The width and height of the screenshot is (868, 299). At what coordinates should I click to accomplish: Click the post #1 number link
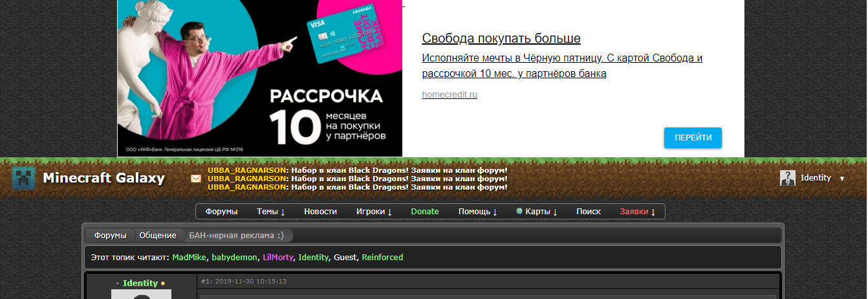coord(206,282)
